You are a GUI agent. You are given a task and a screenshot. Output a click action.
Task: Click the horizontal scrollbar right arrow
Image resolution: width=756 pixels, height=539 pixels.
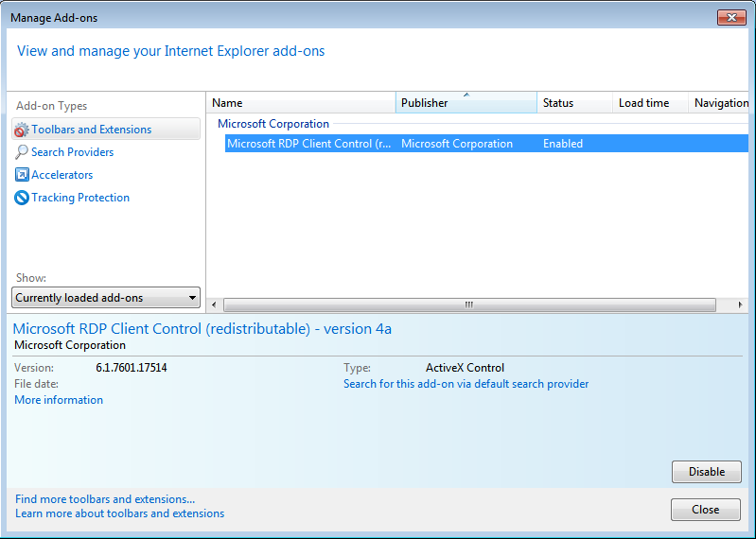pos(741,304)
